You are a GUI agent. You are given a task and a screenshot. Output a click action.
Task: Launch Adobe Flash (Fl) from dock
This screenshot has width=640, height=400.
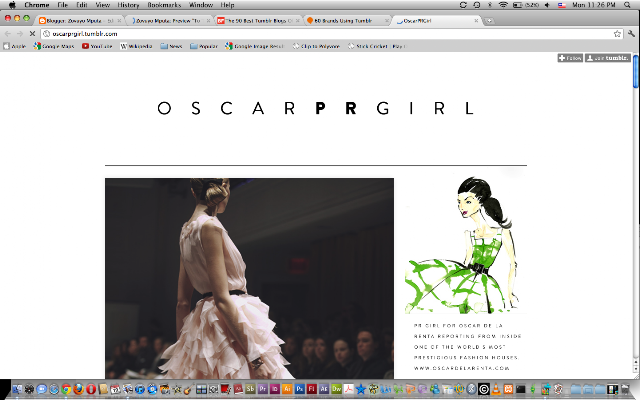point(311,389)
